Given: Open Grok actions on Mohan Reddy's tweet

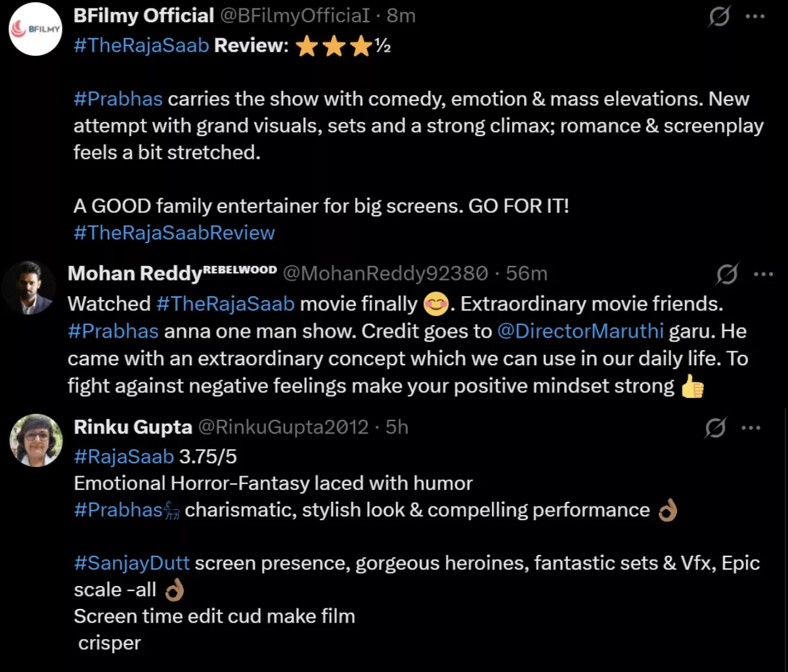Looking at the screenshot, I should 728,274.
